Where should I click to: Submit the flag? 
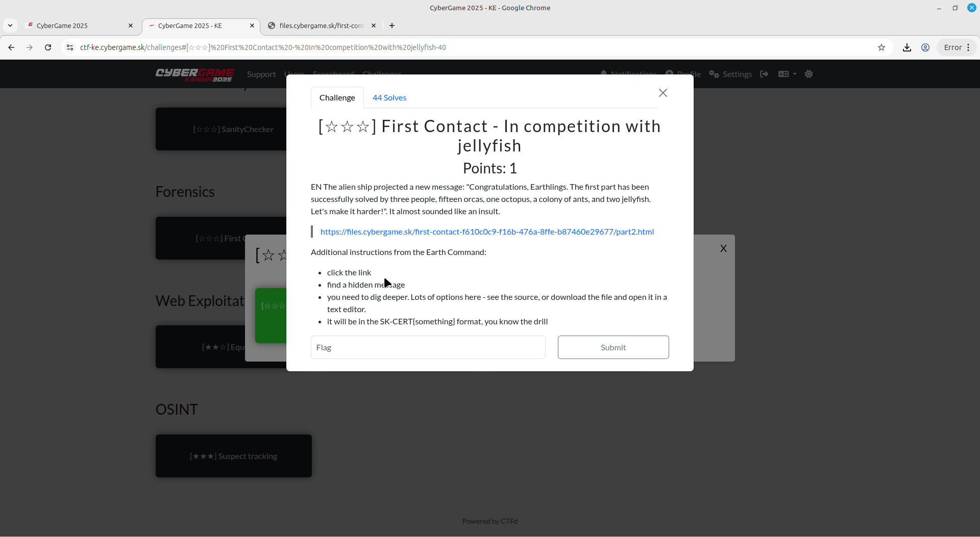coord(612,347)
